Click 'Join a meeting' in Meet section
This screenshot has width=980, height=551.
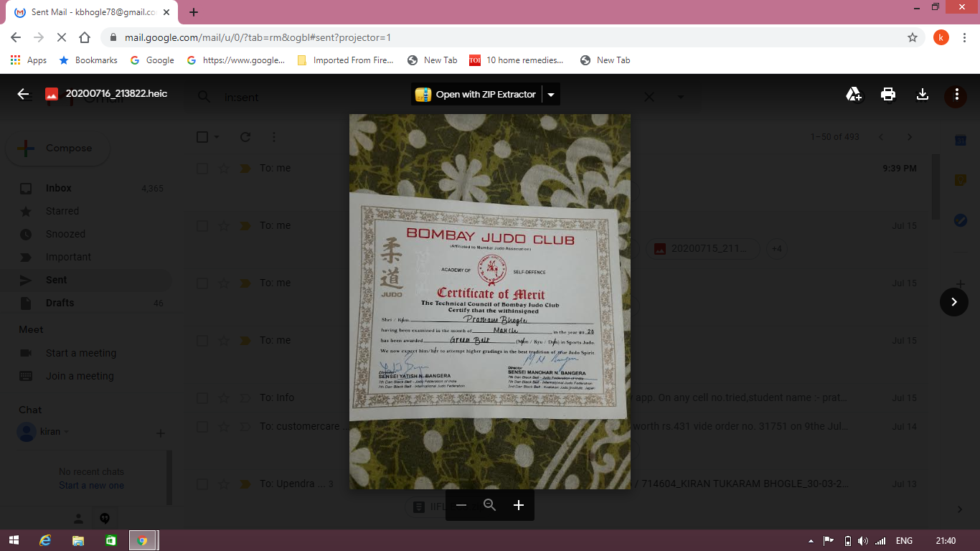point(80,376)
